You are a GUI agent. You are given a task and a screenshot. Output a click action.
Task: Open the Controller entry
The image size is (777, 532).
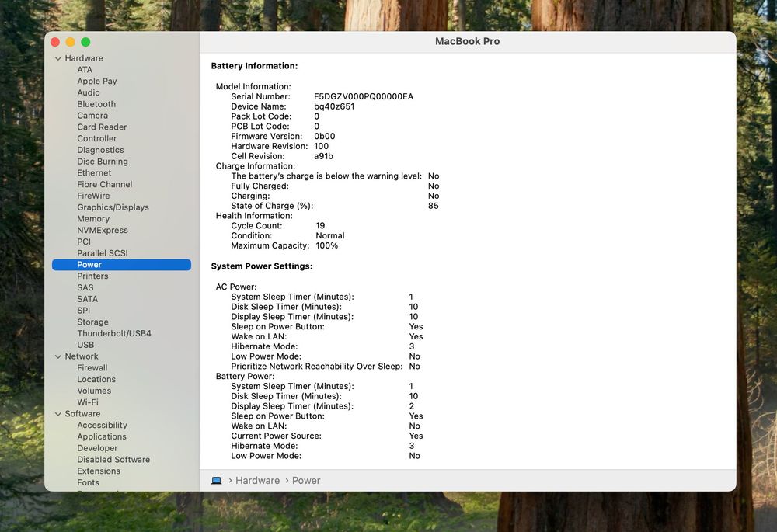click(x=96, y=138)
